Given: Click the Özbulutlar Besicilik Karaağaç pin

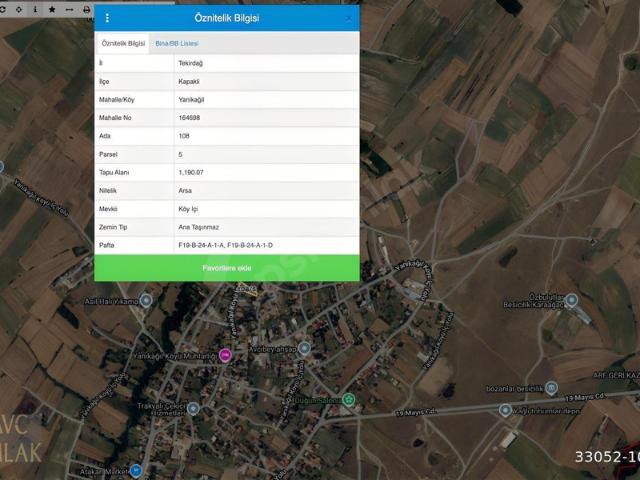Looking at the screenshot, I should pos(572,300).
